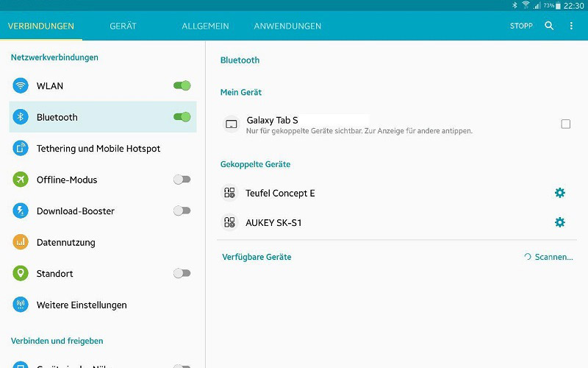Enable the Standort switch
588x368 pixels.
pos(182,273)
